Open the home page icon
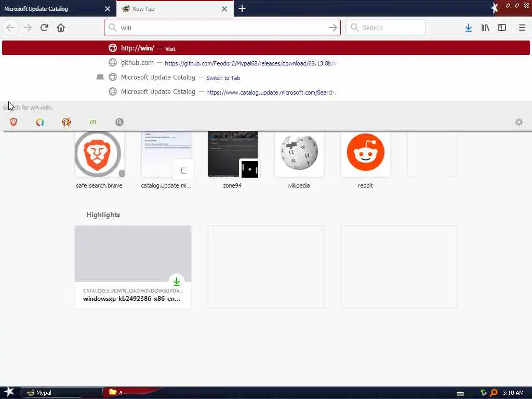 (61, 28)
